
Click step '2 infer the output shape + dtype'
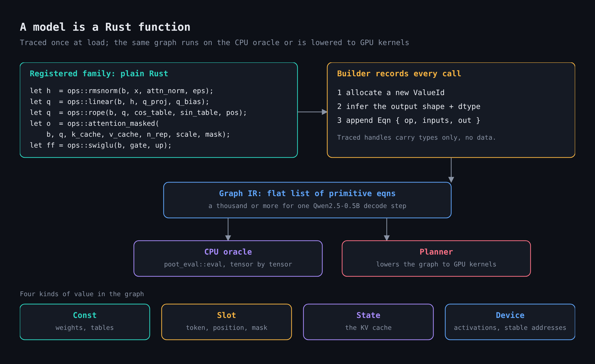pyautogui.click(x=409, y=106)
